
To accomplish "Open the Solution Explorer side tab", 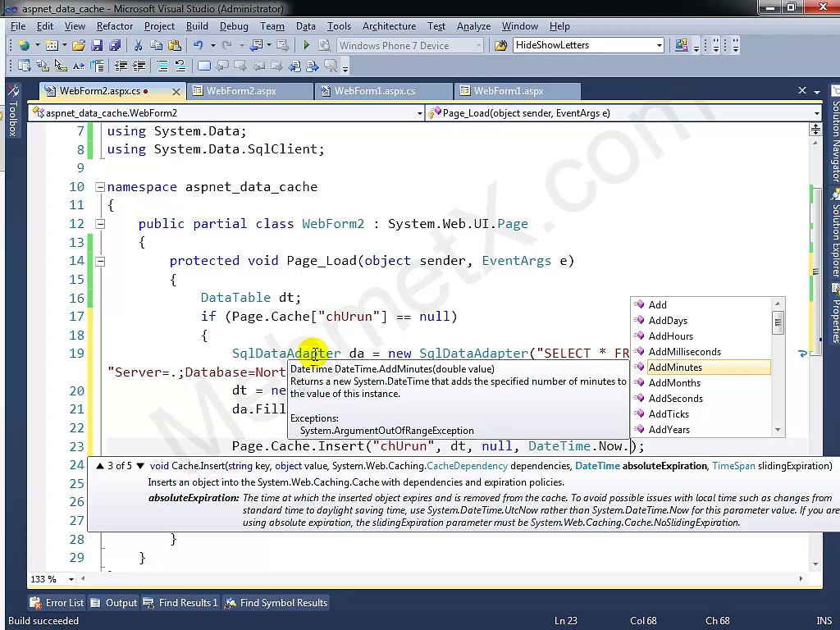I will (x=835, y=233).
